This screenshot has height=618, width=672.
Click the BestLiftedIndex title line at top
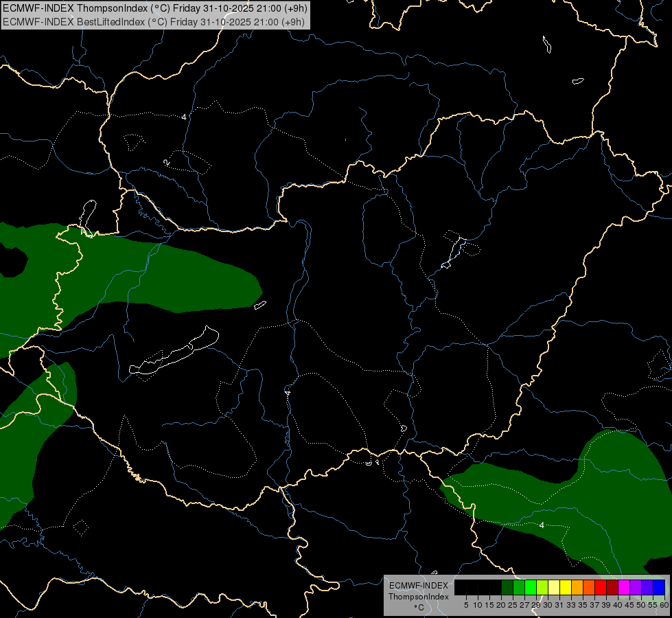tap(154, 22)
